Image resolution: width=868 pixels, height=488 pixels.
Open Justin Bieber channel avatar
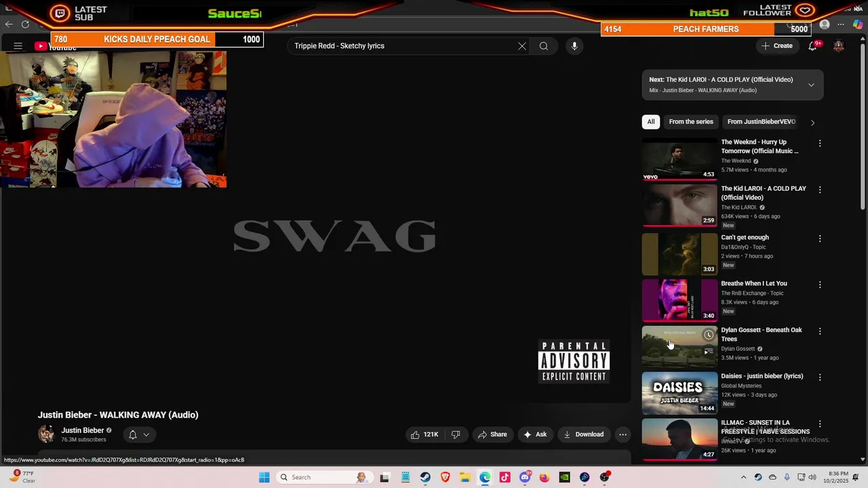point(46,434)
